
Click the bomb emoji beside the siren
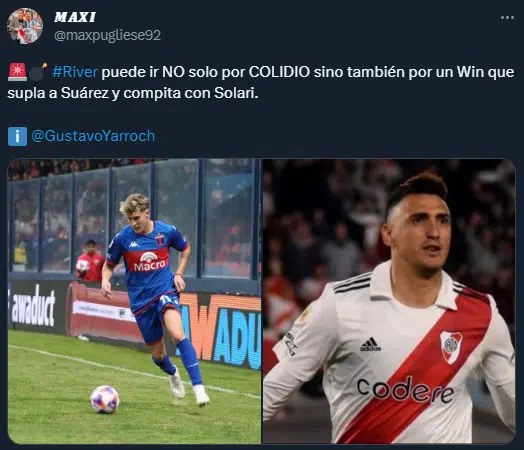pyautogui.click(x=37, y=72)
